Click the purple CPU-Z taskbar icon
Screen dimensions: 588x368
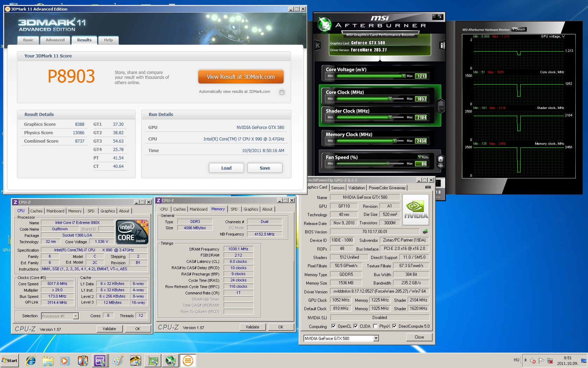pos(100,361)
